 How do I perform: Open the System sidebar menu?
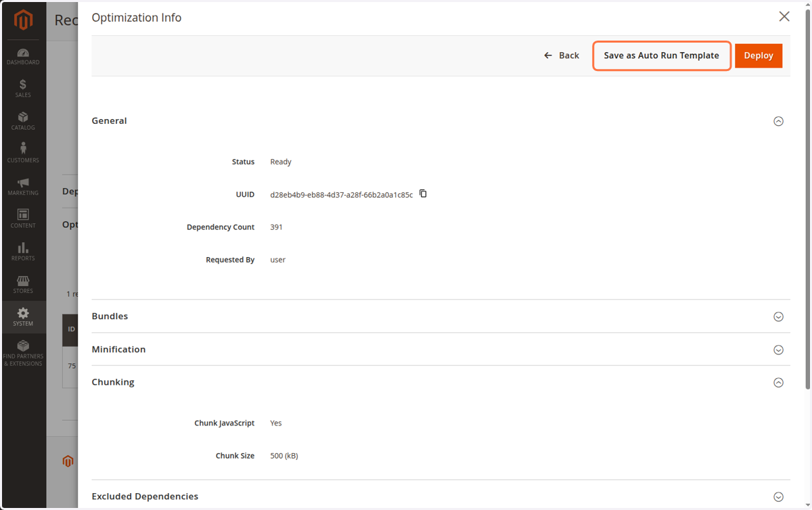click(23, 317)
